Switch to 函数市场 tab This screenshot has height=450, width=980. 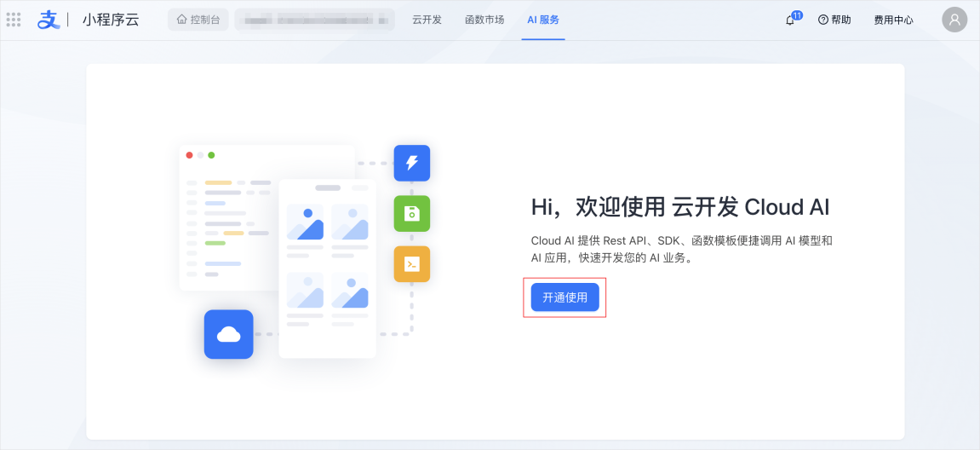[484, 20]
